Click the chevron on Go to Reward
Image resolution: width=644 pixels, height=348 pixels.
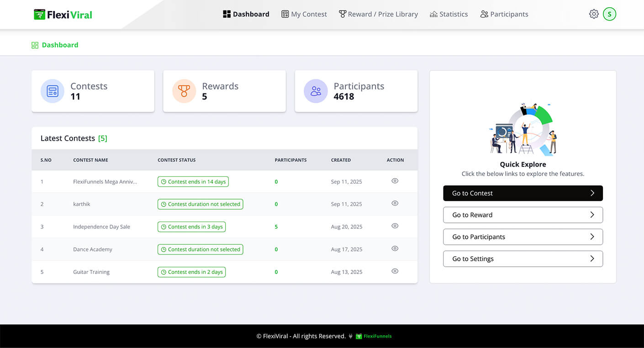[x=592, y=215]
